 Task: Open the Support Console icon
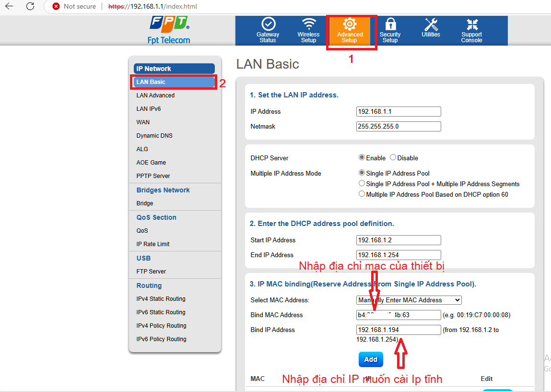[x=472, y=24]
